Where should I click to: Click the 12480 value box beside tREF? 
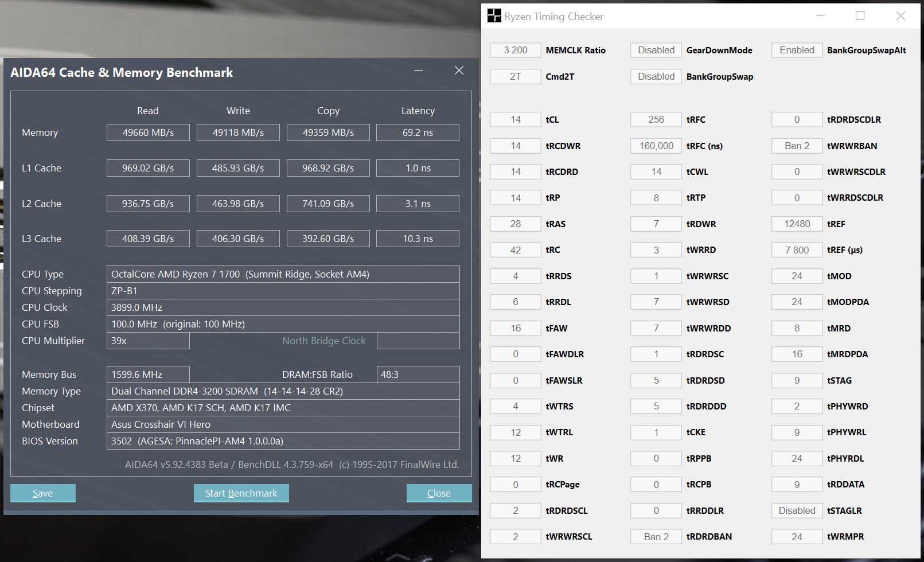(797, 224)
